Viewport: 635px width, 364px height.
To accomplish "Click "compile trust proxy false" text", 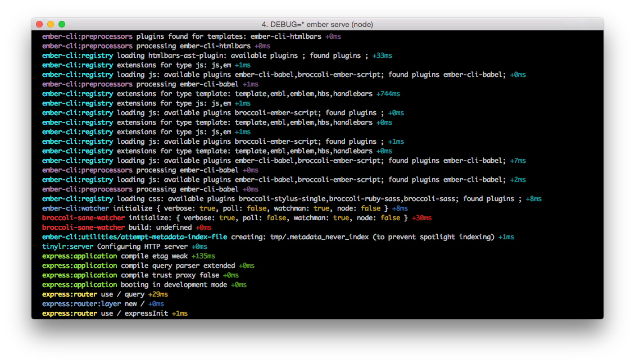I will tap(170, 275).
